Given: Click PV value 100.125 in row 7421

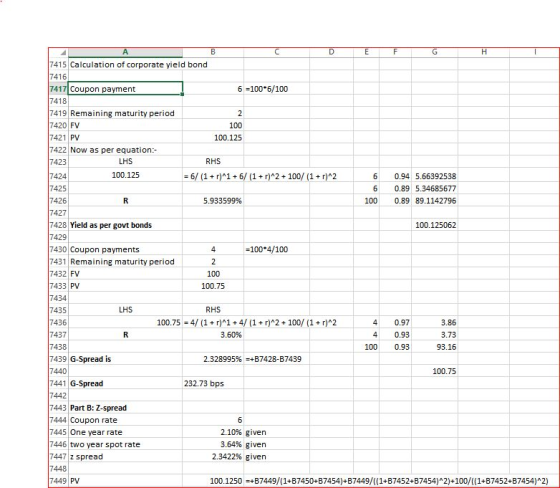Looking at the screenshot, I should 228,138.
